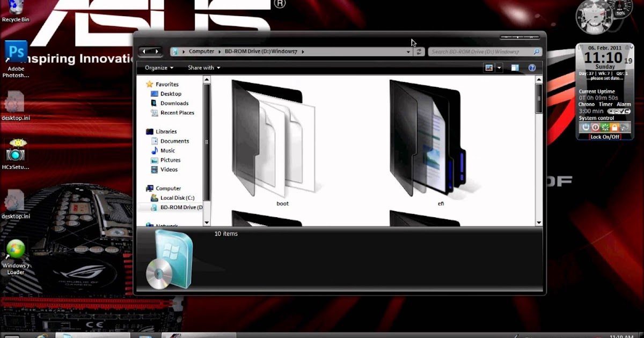The image size is (644, 338).
Task: Refresh the Explorer address bar location
Action: point(419,52)
